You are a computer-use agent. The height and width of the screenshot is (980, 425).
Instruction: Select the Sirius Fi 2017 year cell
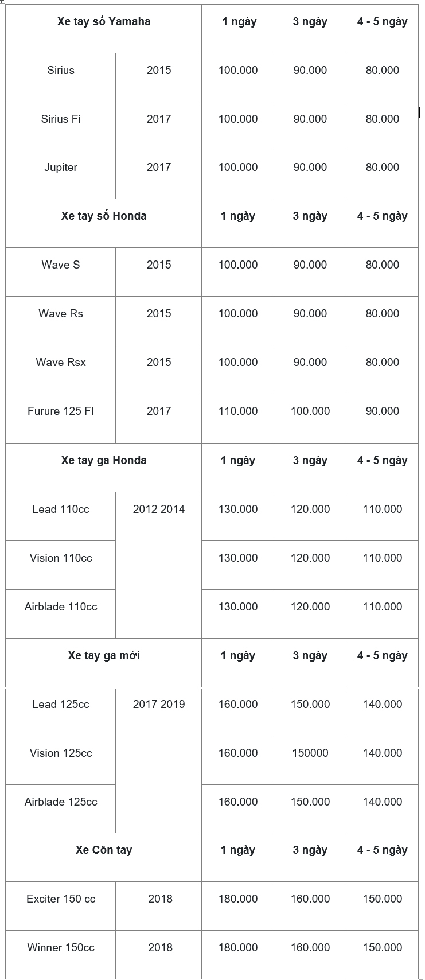[158, 126]
